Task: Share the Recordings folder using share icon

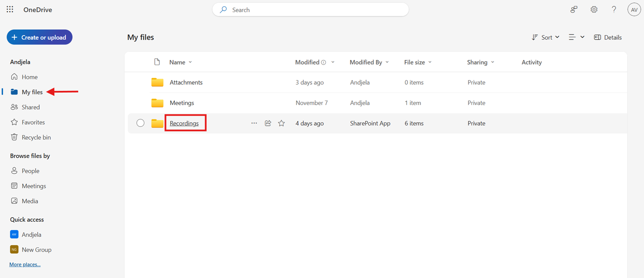Action: [x=268, y=123]
